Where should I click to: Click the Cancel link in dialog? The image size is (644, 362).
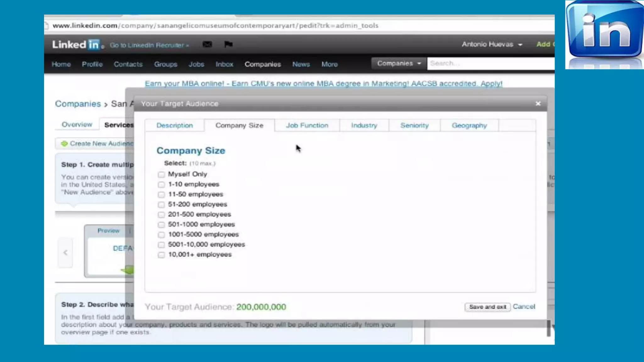coord(524,306)
